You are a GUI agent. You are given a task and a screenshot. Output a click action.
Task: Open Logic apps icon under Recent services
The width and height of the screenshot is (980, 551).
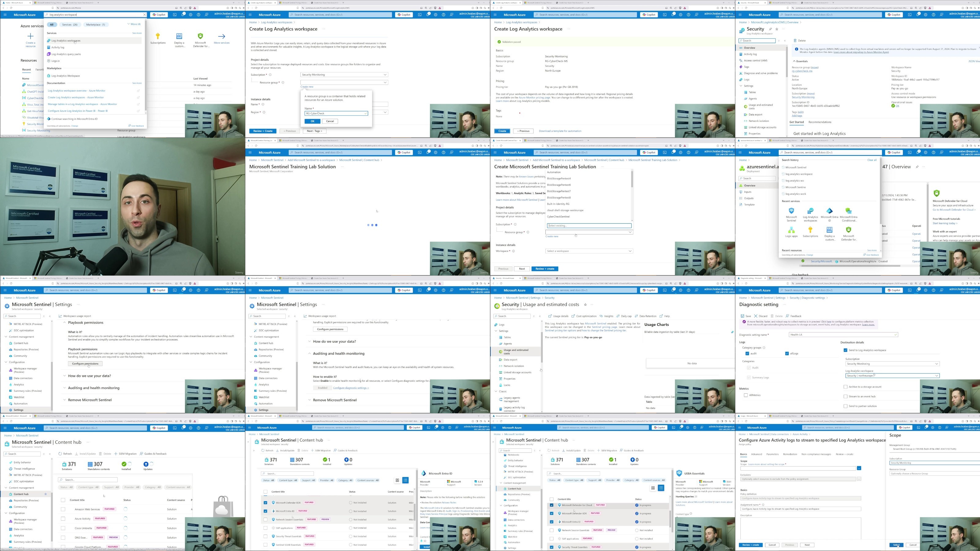point(791,230)
